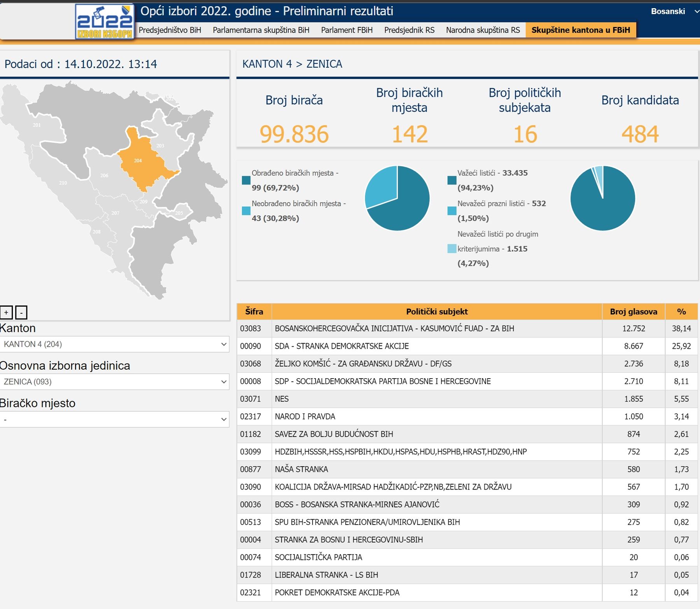Open the Bosanski language selector
This screenshot has width=700, height=609.
click(x=673, y=11)
